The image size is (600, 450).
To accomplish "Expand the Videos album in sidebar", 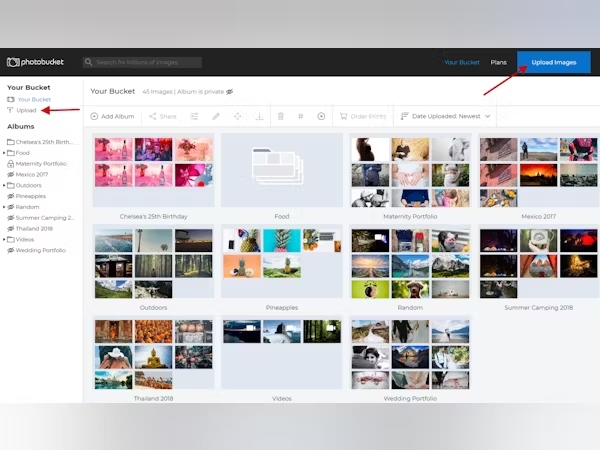I will click(x=4, y=239).
